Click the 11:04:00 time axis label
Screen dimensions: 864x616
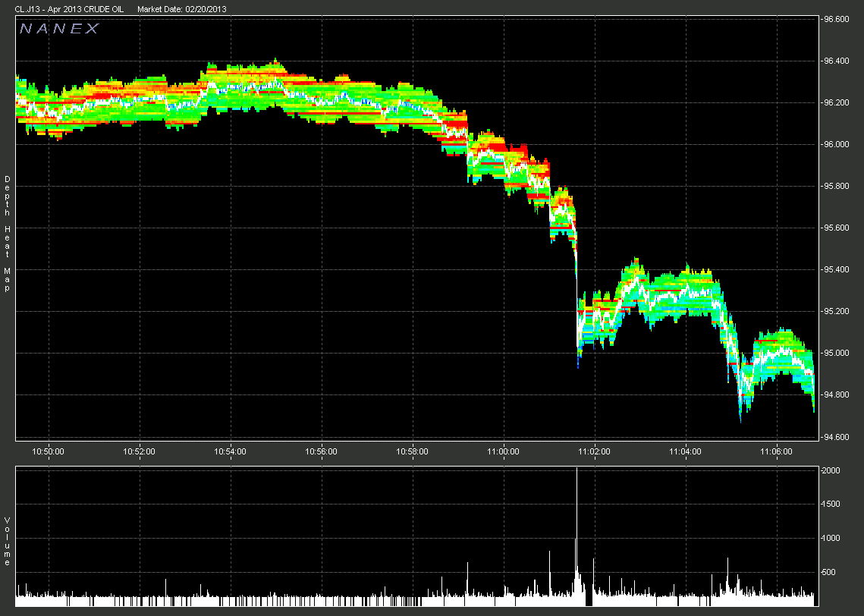(x=686, y=452)
